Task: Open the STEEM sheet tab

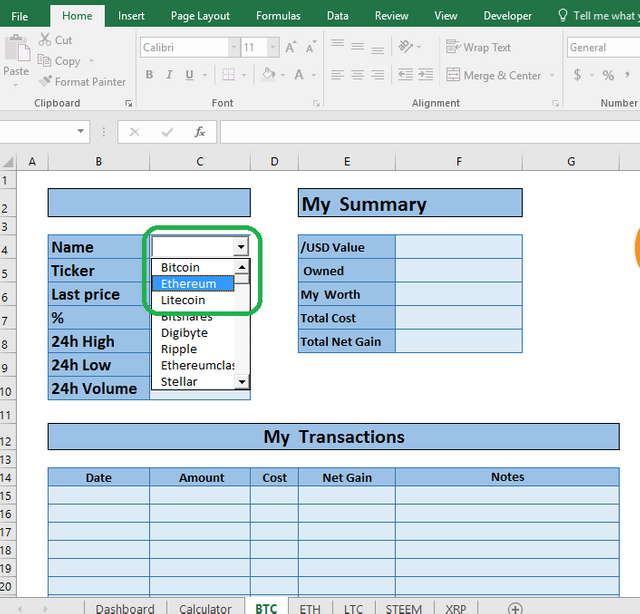Action: click(404, 608)
